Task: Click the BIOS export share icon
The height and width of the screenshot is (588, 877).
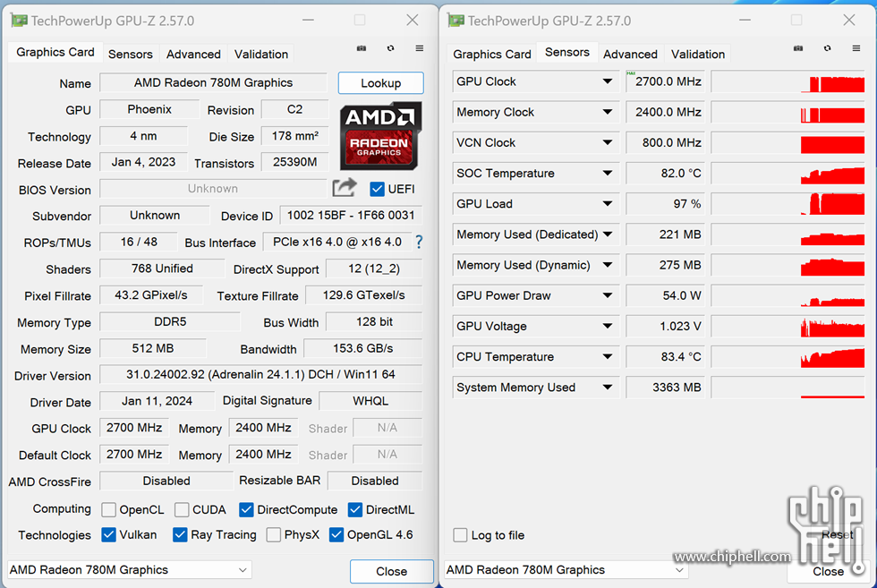Action: pos(344,187)
